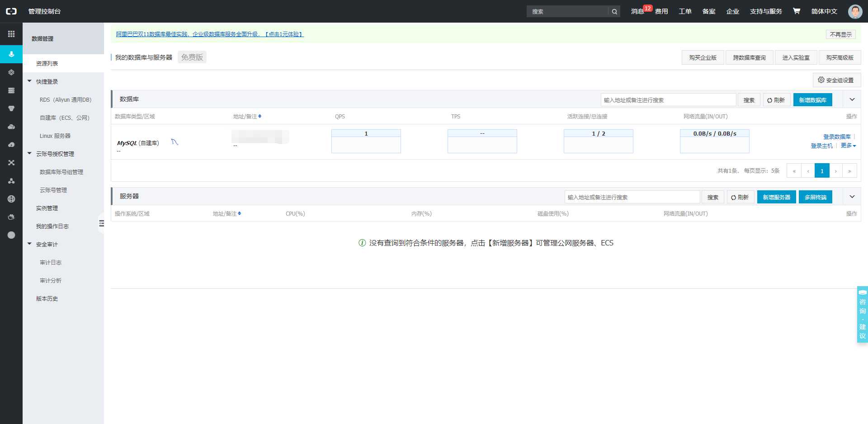868x424 pixels.
Task: Click the 进入实验室 button
Action: [x=796, y=57]
